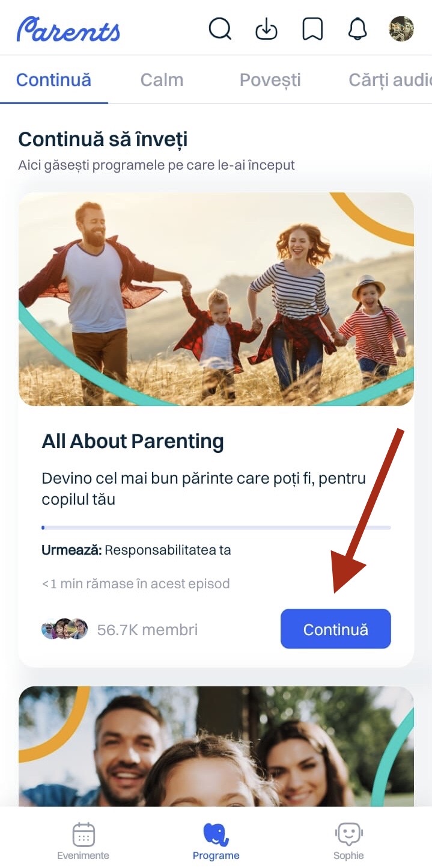Open the search magnifier icon
The width and height of the screenshot is (432, 868).
click(x=220, y=28)
